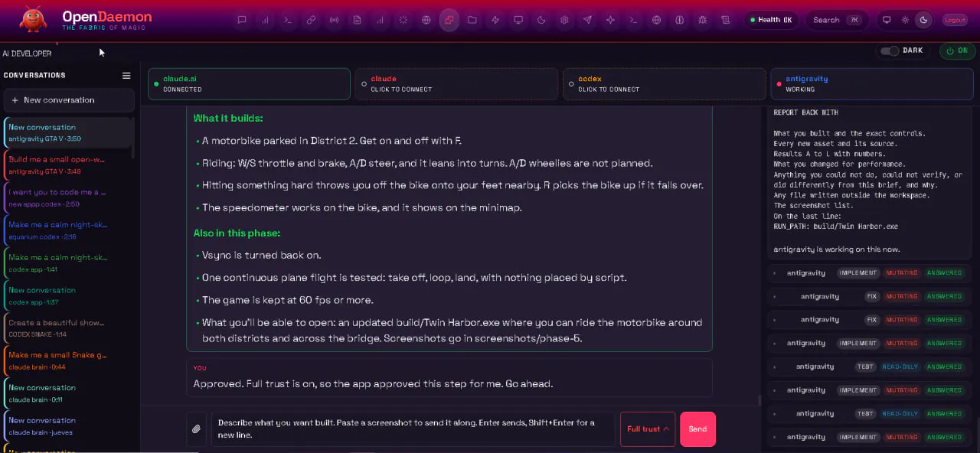Open the document page icon in toolbar
The width and height of the screenshot is (980, 453).
(x=357, y=20)
